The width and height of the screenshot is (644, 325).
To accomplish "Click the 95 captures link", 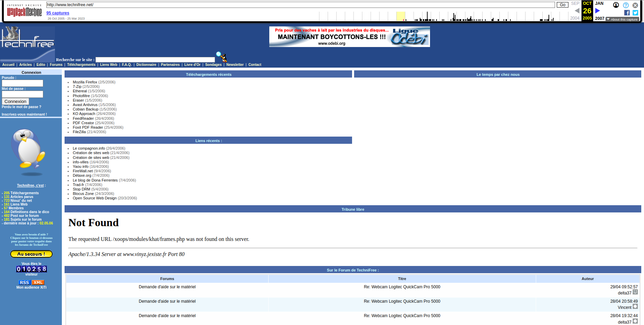I will (58, 13).
